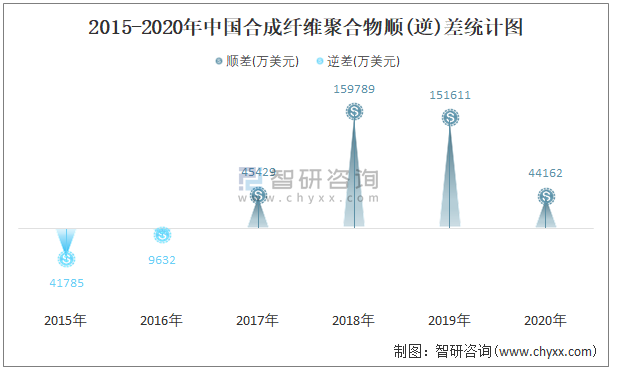Toggle the 顺差(万美元) legend series
This screenshot has height=371, width=617.
point(257,61)
